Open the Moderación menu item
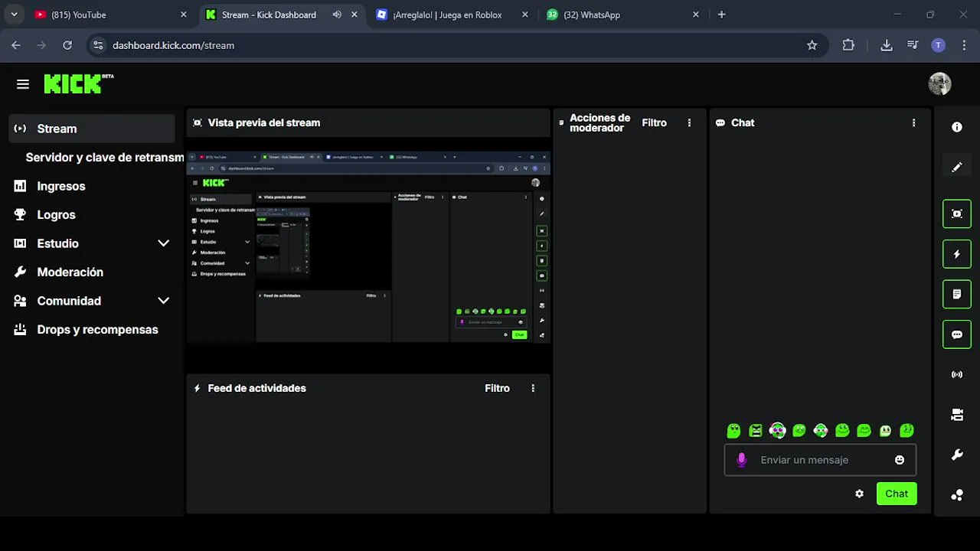The width and height of the screenshot is (980, 551). (92, 272)
